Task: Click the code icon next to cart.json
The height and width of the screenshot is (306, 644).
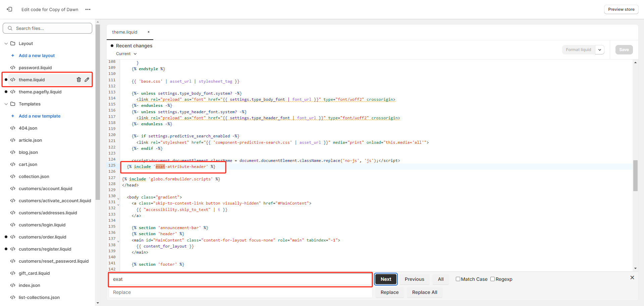Action: [13, 164]
